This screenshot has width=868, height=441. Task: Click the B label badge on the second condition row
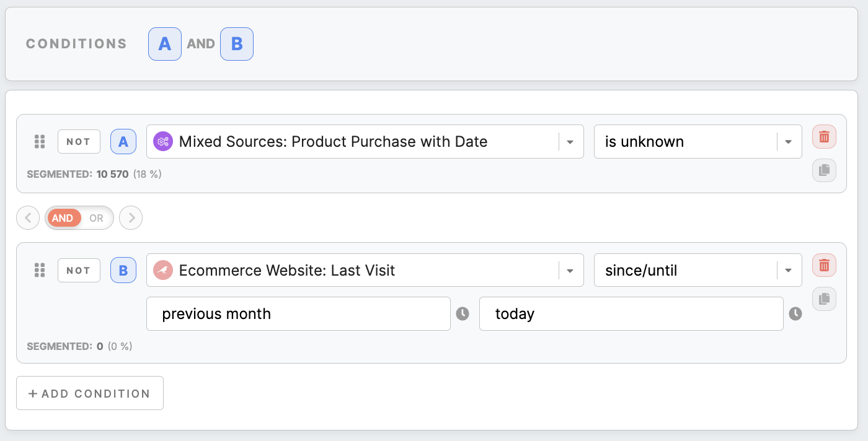tap(123, 271)
